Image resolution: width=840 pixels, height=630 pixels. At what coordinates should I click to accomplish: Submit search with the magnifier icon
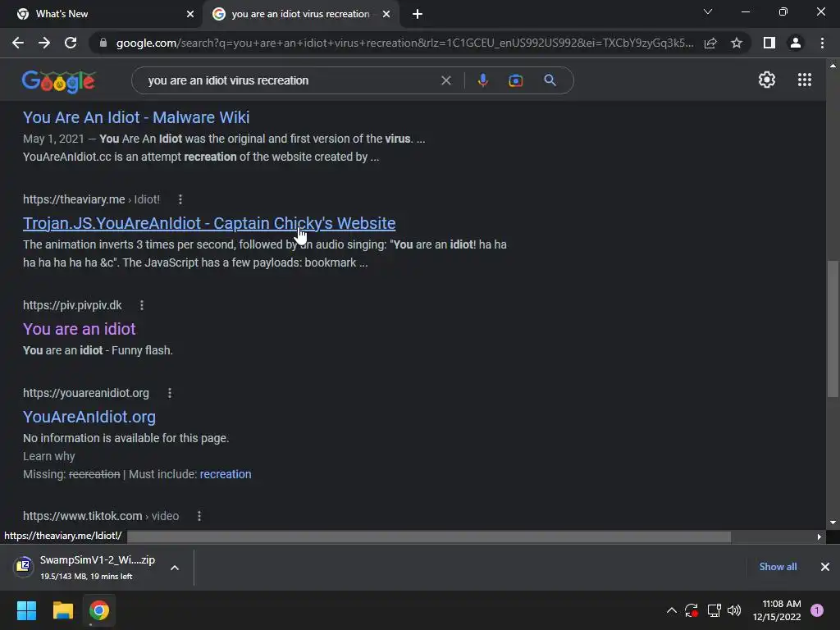click(550, 80)
